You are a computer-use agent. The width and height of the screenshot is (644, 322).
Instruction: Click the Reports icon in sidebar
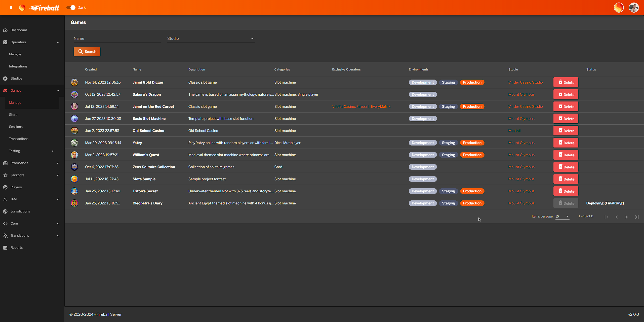click(x=5, y=248)
